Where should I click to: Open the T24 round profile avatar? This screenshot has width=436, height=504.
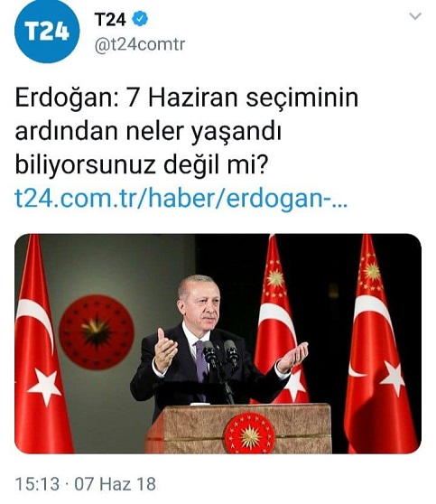[x=47, y=32]
